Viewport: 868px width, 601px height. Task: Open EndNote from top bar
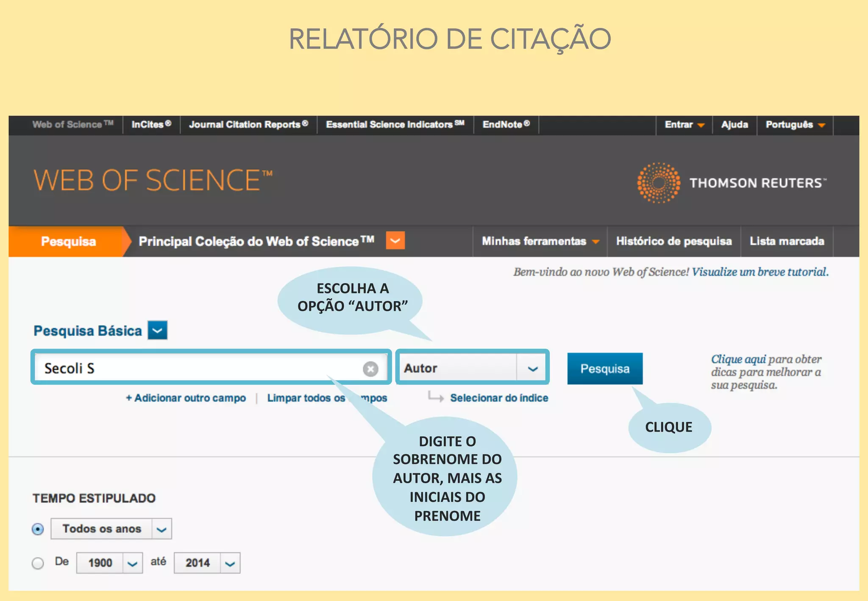(506, 125)
